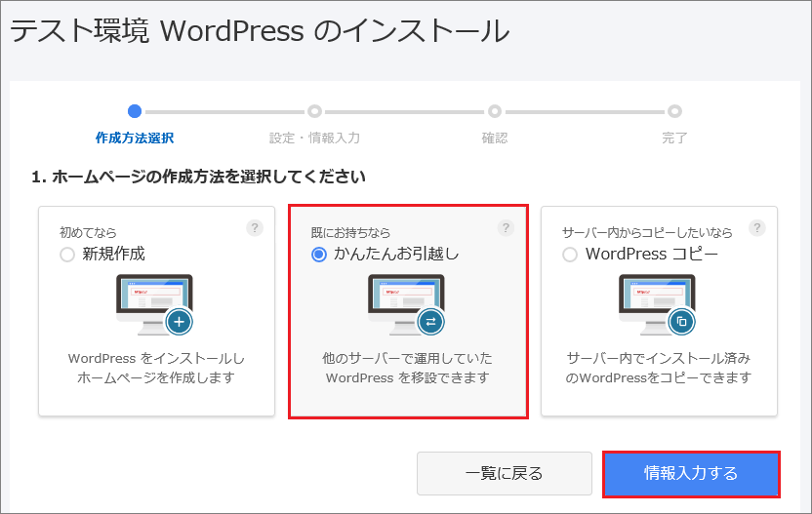
Task: Click the WordPress コピー option label
Action: click(x=652, y=255)
